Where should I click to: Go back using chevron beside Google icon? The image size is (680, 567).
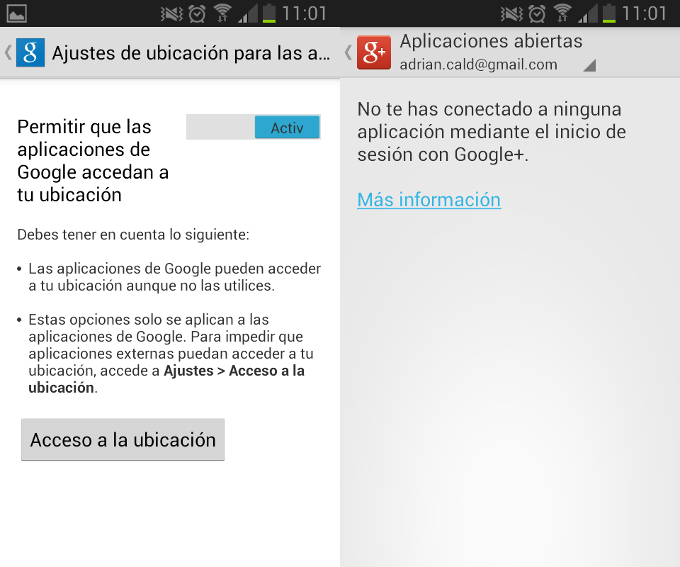(8, 52)
